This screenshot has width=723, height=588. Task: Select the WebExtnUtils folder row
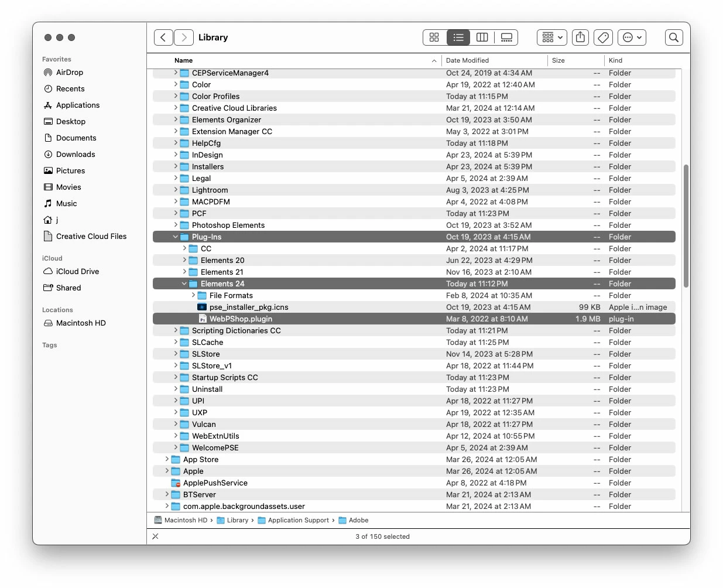click(x=414, y=436)
